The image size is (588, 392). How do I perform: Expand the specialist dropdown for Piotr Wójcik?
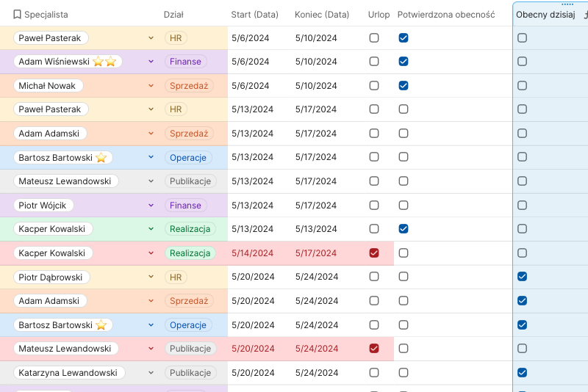click(x=151, y=205)
